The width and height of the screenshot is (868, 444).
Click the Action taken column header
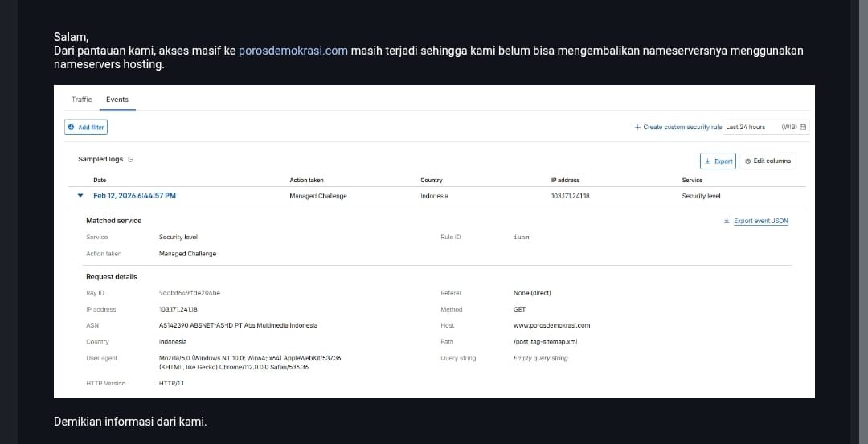pos(306,180)
